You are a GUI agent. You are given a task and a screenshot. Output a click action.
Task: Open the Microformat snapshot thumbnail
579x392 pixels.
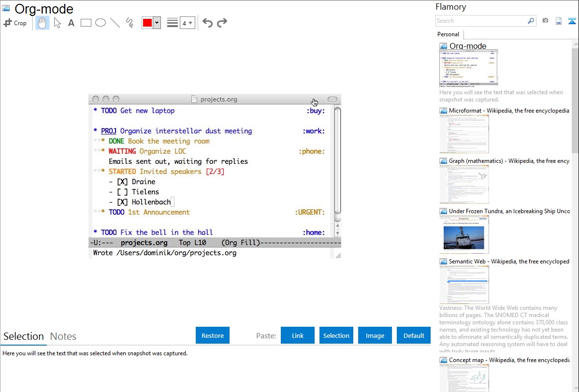[464, 134]
